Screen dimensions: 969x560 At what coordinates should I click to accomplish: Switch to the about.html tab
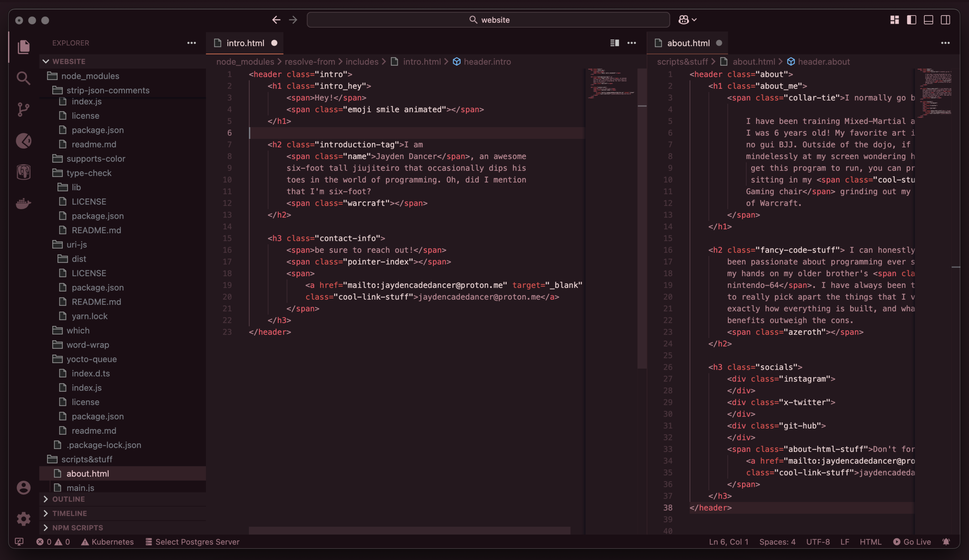coord(688,43)
